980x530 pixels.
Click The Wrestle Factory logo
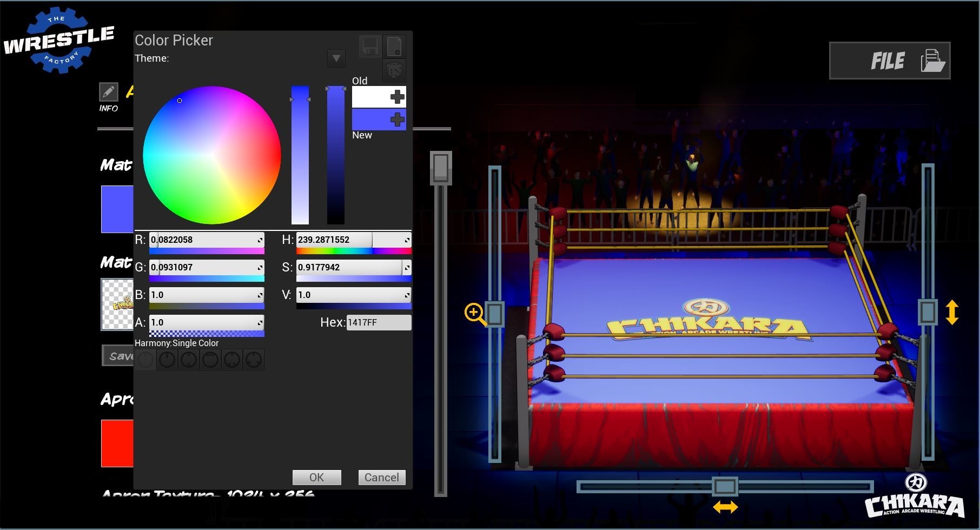tap(58, 41)
